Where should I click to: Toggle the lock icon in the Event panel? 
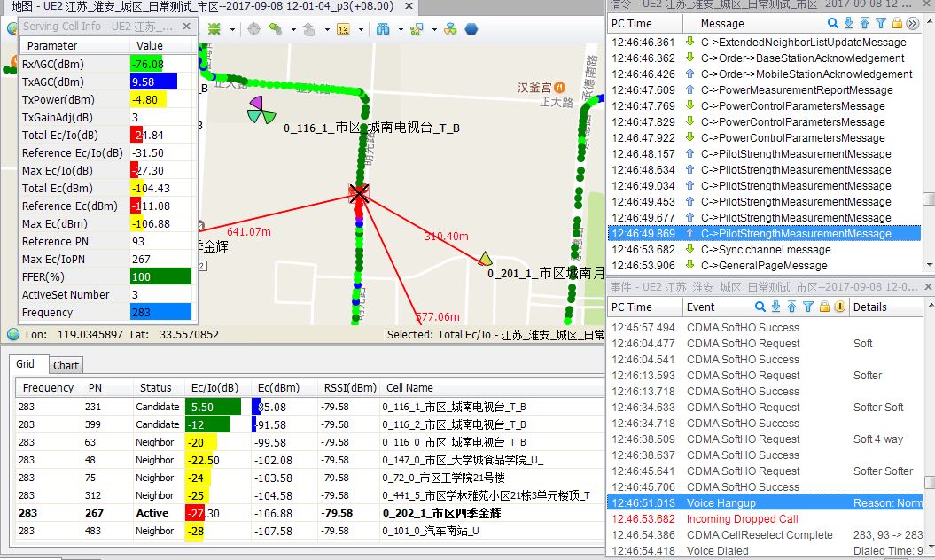click(x=824, y=307)
